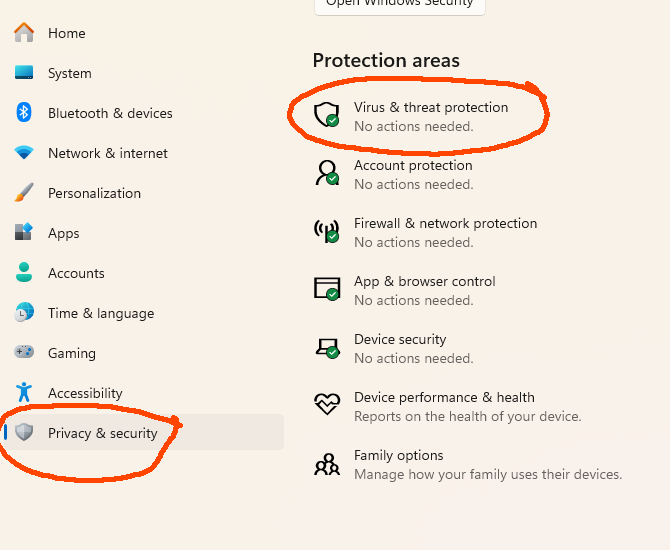
Task: Click the Device performance heart icon
Action: (327, 404)
